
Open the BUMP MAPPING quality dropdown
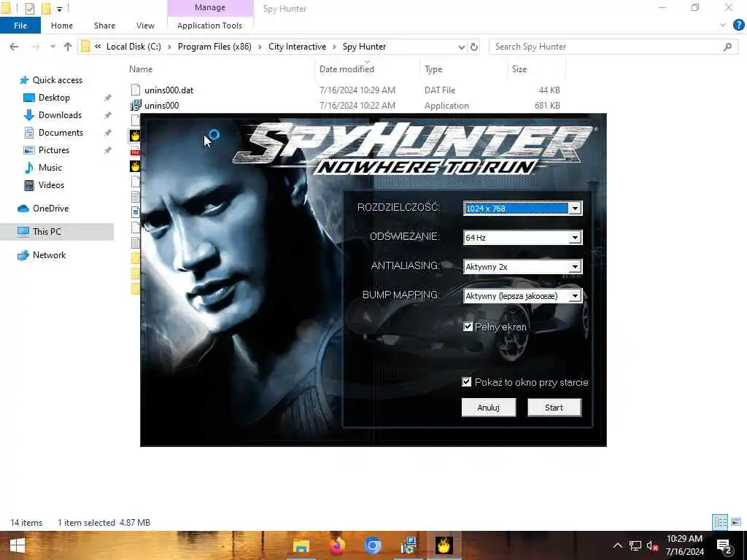[575, 296]
